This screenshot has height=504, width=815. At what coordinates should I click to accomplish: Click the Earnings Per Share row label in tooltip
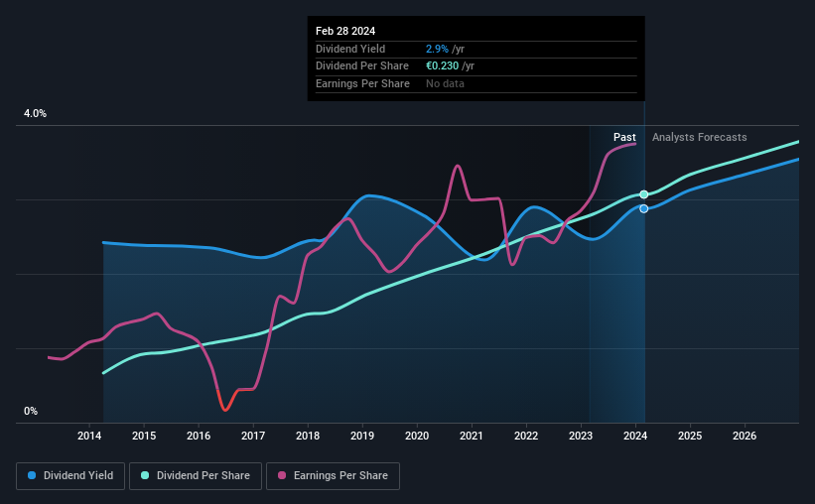pyautogui.click(x=362, y=83)
